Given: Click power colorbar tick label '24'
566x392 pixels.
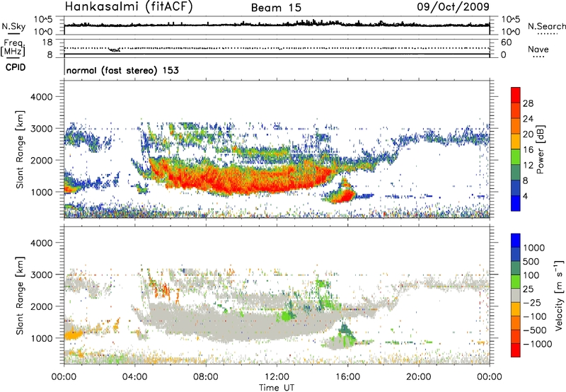Looking at the screenshot, I should (x=528, y=119).
